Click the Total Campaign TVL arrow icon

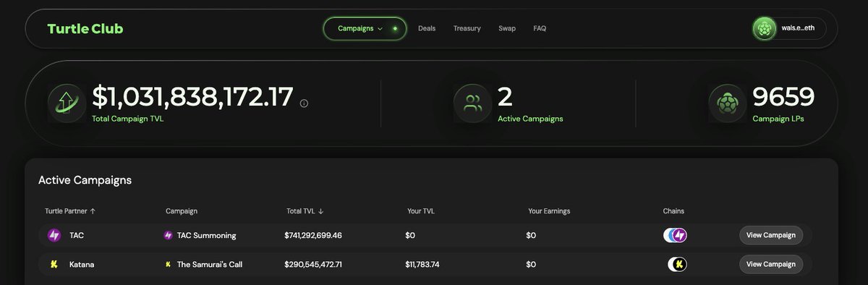[x=66, y=103]
